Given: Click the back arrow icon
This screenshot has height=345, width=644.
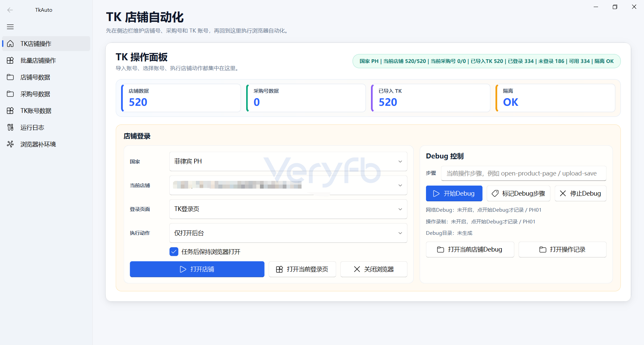Looking at the screenshot, I should [10, 10].
